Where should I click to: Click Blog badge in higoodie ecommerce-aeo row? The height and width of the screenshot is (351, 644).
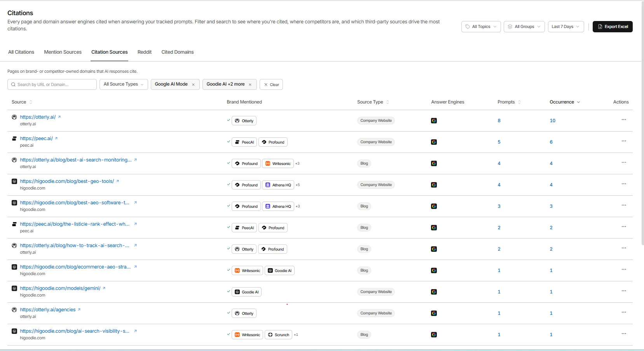pyautogui.click(x=364, y=270)
